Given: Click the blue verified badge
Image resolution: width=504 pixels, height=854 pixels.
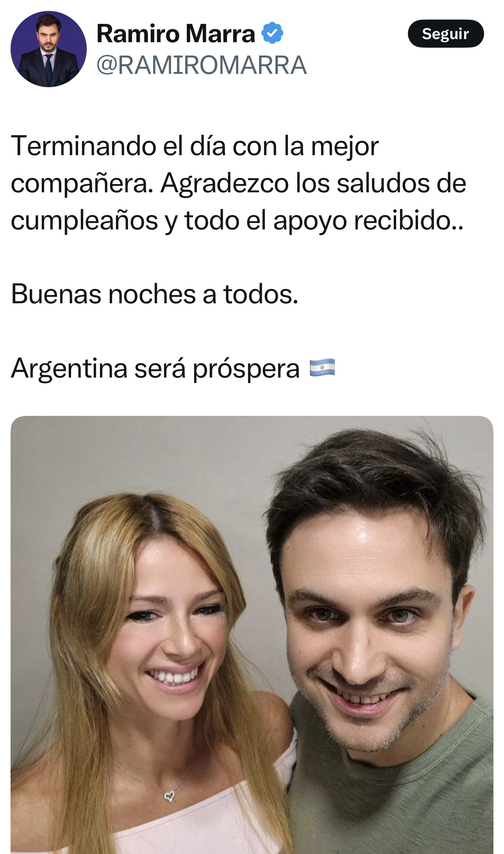Looking at the screenshot, I should point(272,34).
